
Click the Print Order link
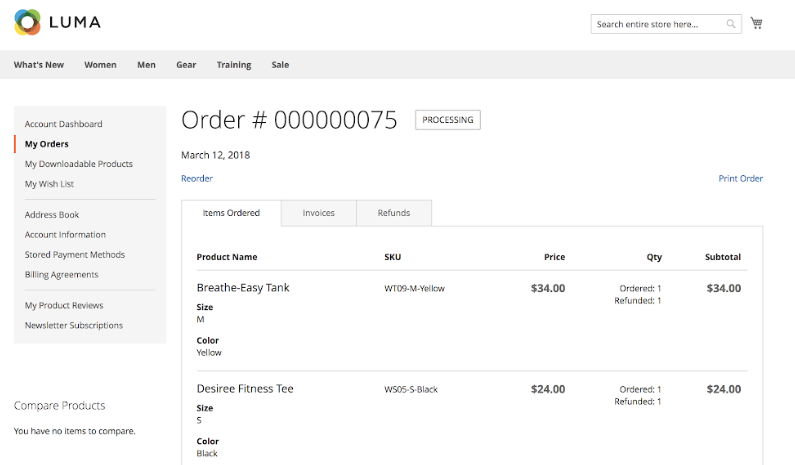740,179
